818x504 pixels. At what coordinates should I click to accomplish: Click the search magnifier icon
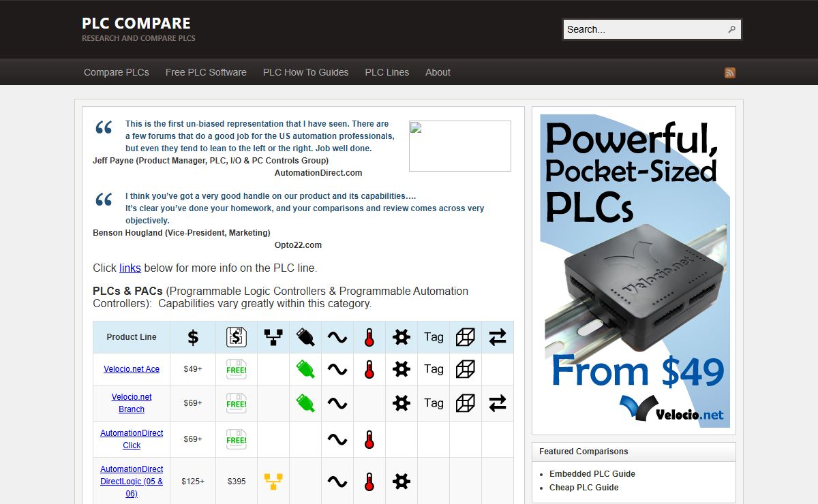[731, 29]
